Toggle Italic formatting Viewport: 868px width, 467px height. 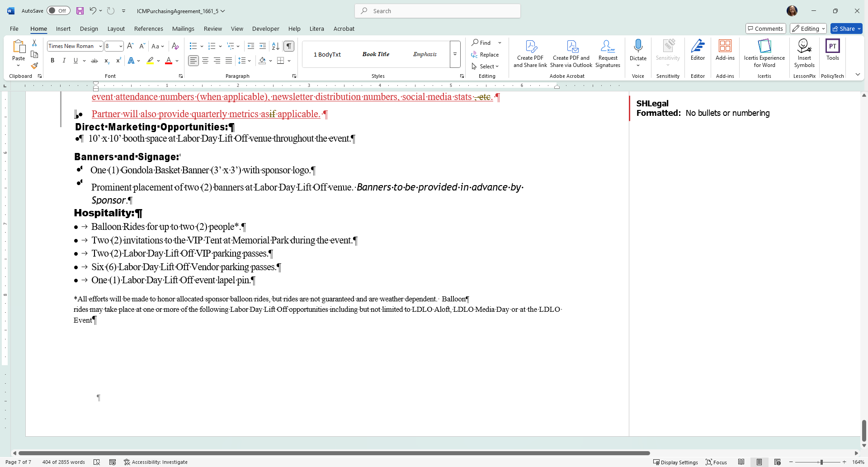click(64, 61)
